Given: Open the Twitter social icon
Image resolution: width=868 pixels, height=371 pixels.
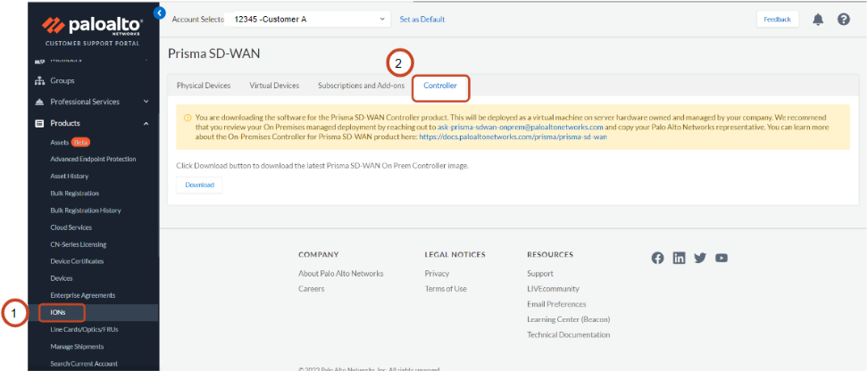Looking at the screenshot, I should (700, 258).
